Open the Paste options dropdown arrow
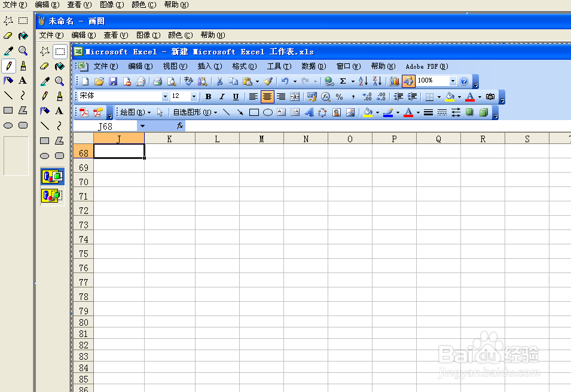This screenshot has height=392, width=571. pos(258,81)
